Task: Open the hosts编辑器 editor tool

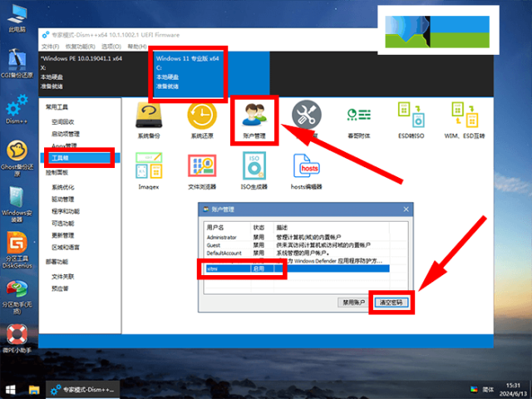Action: pyautogui.click(x=307, y=171)
